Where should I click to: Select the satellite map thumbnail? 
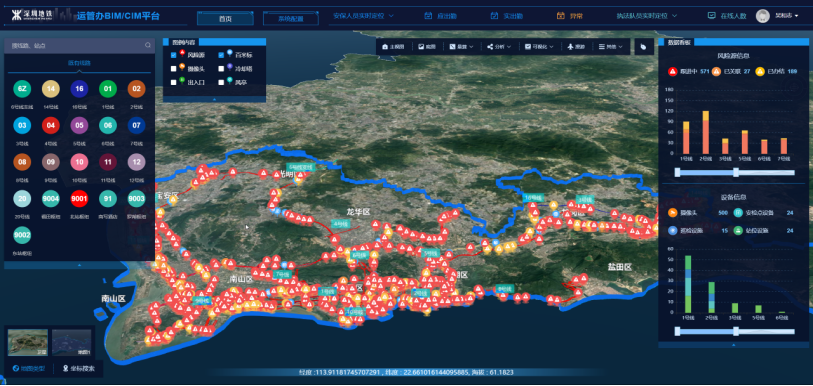(x=27, y=342)
